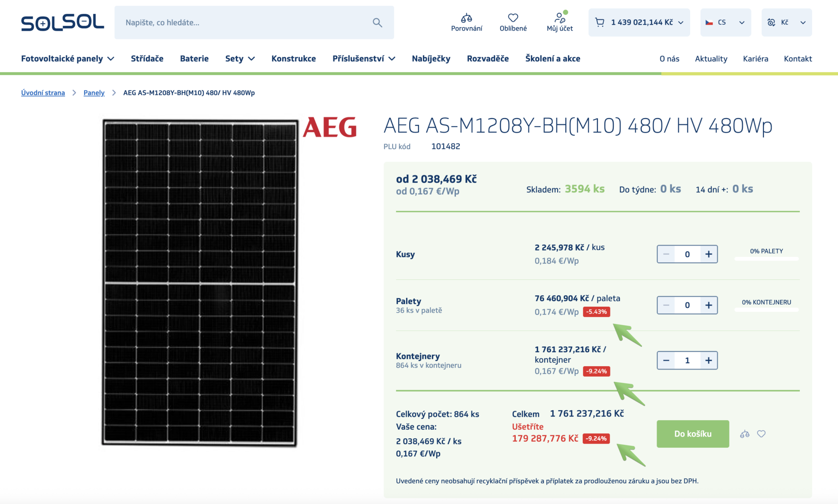Screen dimensions: 838x504
Task: Open Školení a akce menu item
Action: [553, 59]
